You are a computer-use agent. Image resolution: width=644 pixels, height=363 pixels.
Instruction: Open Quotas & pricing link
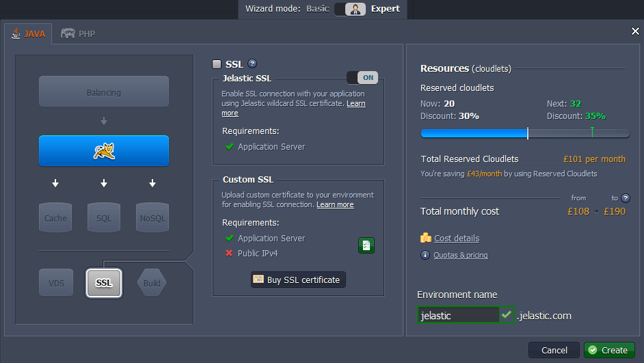coord(461,255)
